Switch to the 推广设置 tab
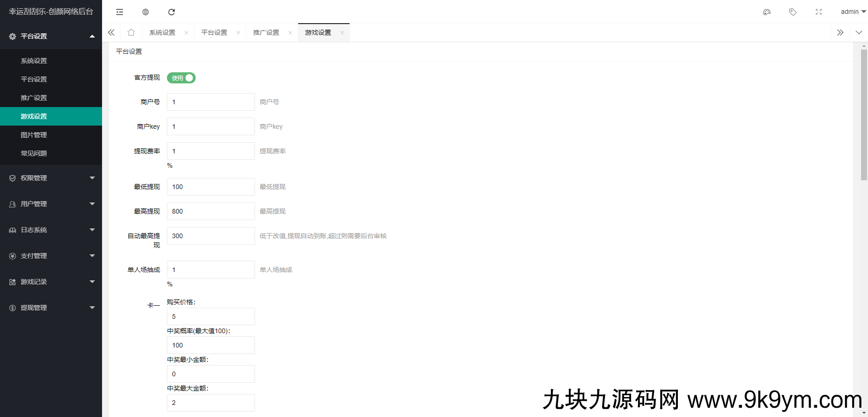This screenshot has height=417, width=868. click(x=266, y=32)
